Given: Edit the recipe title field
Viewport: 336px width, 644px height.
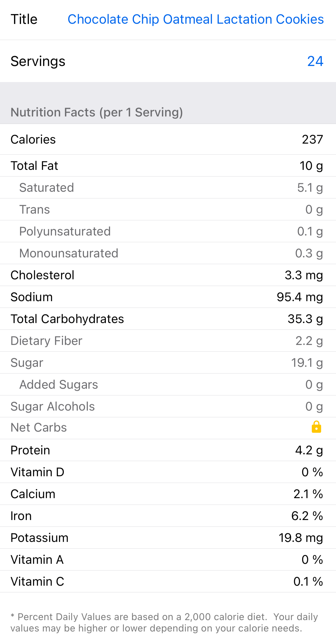Looking at the screenshot, I should [195, 20].
